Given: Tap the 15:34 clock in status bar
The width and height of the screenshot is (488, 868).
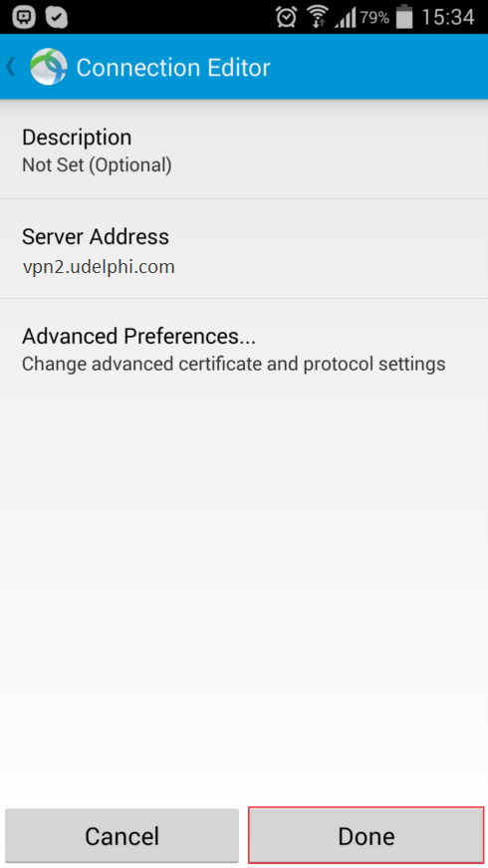Looking at the screenshot, I should pyautogui.click(x=448, y=17).
